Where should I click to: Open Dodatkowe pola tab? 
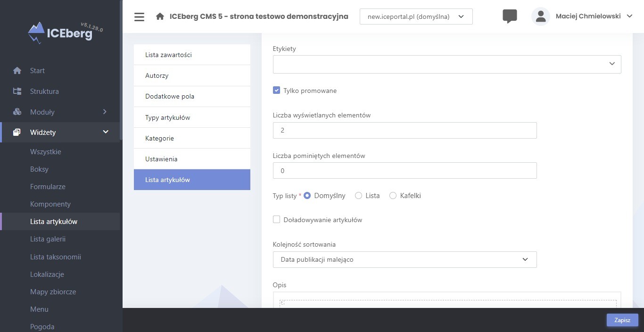(x=192, y=96)
